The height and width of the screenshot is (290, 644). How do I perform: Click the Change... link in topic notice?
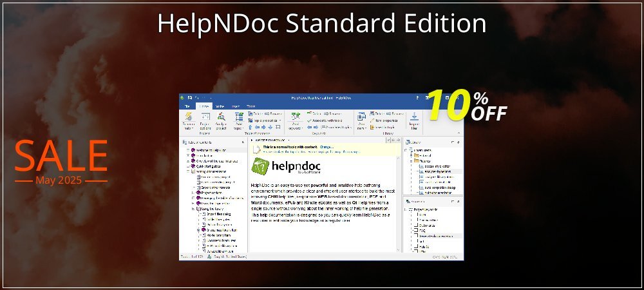click(x=327, y=147)
